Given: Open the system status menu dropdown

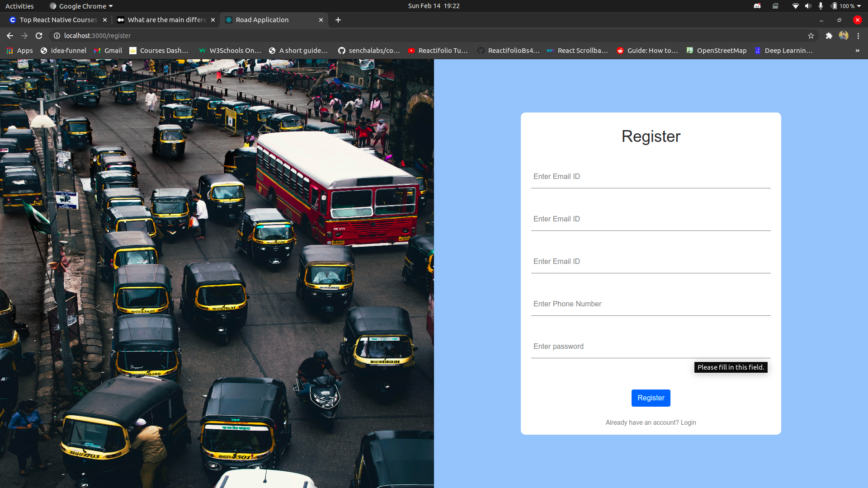Looking at the screenshot, I should click(x=859, y=6).
